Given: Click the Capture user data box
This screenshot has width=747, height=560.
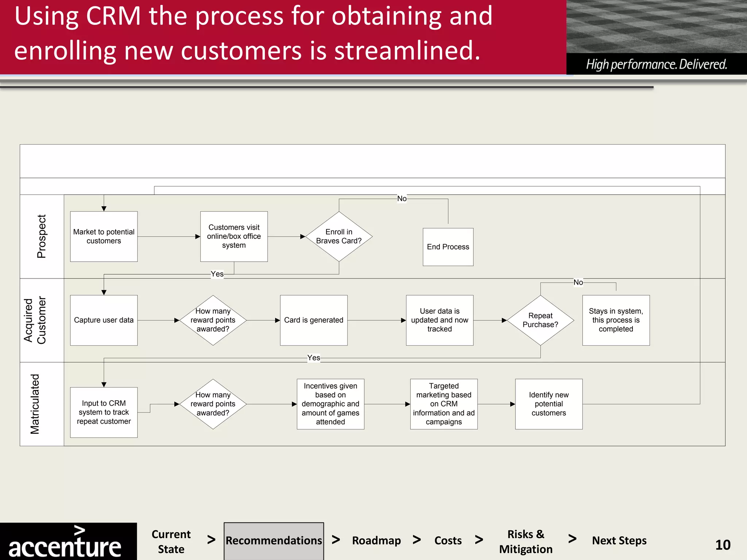Looking at the screenshot, I should click(104, 320).
